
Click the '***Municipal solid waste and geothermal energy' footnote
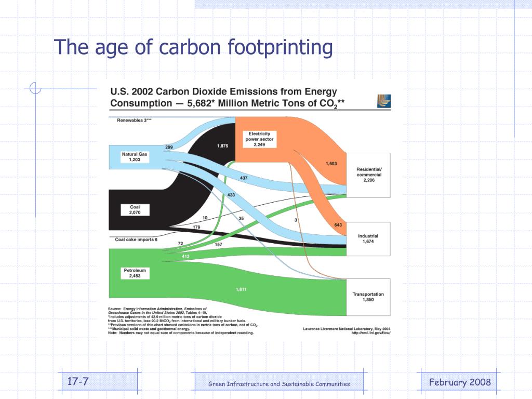point(149,329)
